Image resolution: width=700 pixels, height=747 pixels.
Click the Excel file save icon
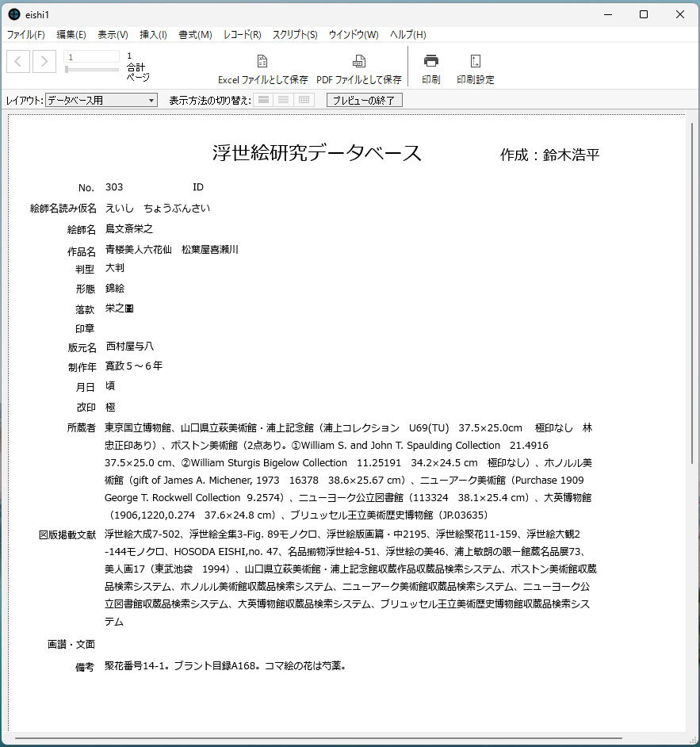(x=262, y=61)
